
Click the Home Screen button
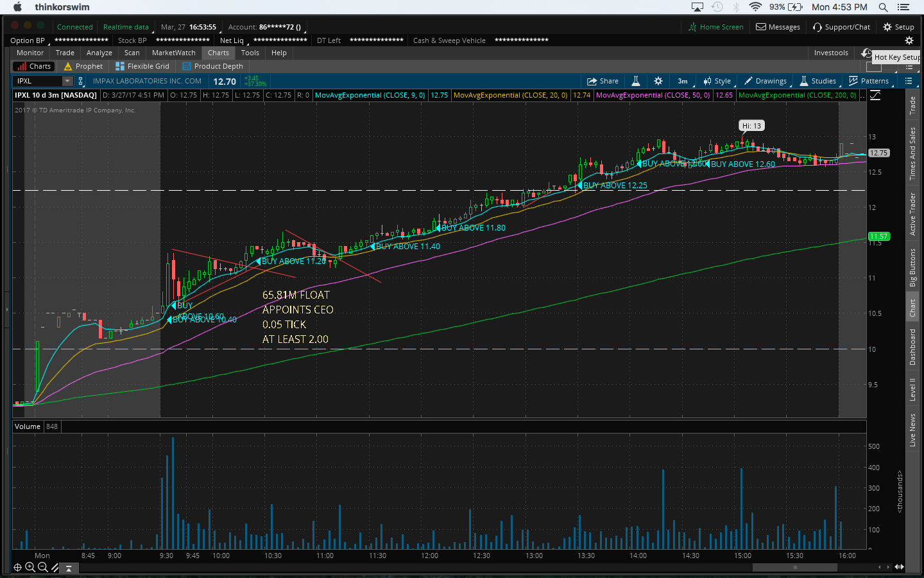[x=715, y=27]
